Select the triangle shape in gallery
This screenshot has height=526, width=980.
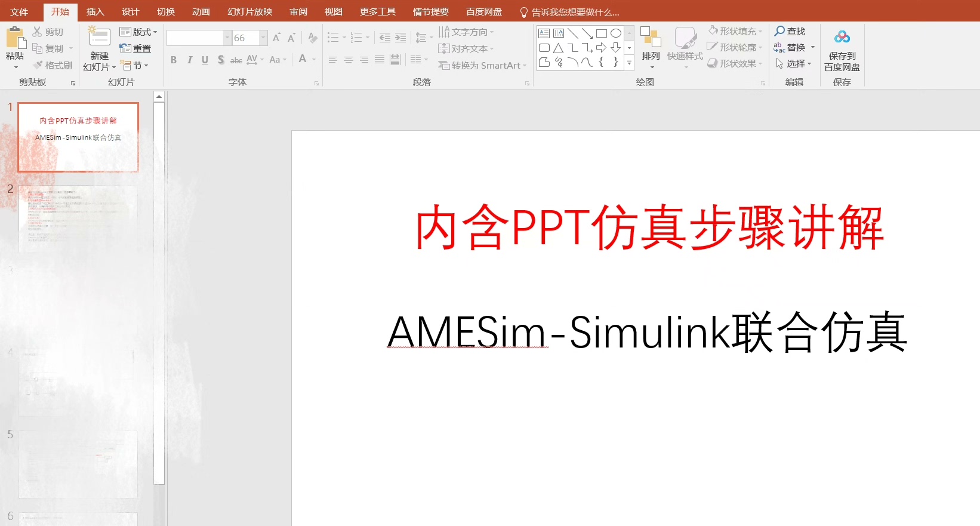(x=559, y=48)
